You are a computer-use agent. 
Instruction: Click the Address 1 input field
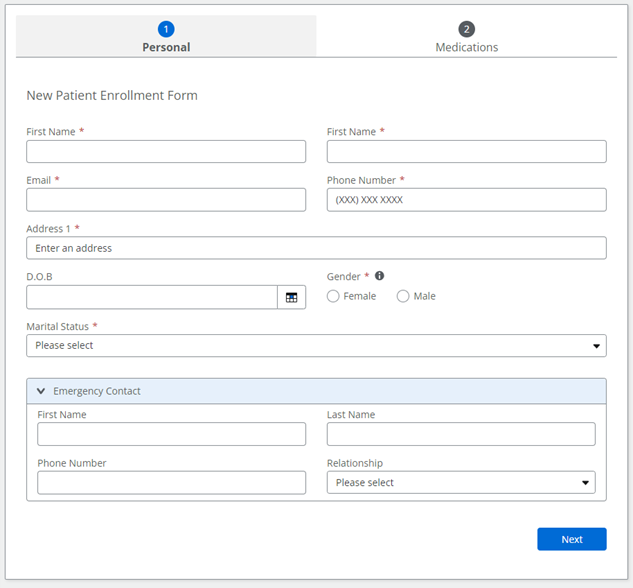[x=316, y=248]
